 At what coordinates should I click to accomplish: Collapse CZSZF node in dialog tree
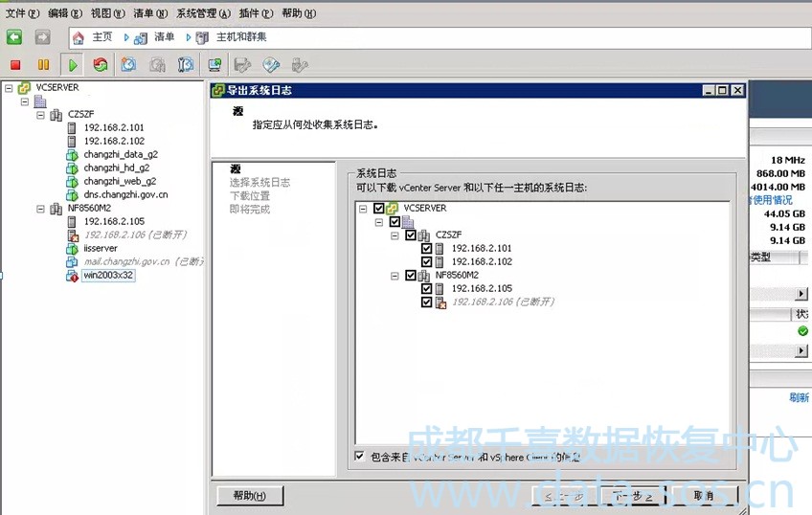coord(395,235)
